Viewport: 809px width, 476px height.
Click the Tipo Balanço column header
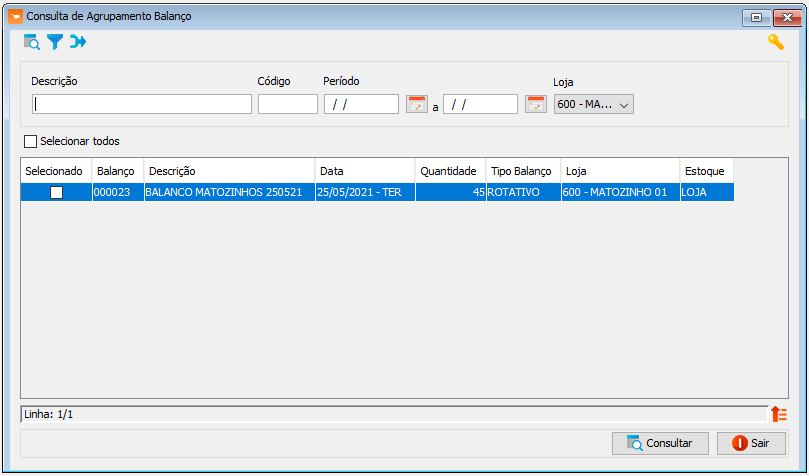point(522,171)
